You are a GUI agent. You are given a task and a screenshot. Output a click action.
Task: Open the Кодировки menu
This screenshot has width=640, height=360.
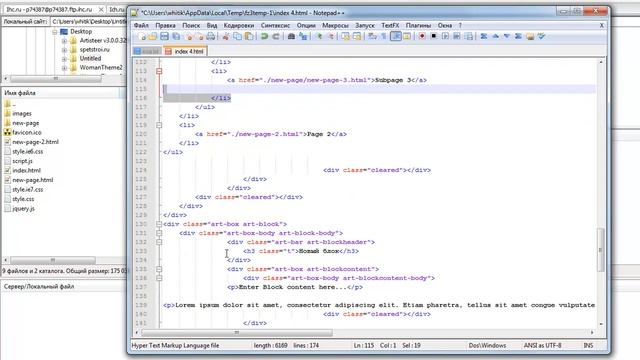click(x=239, y=25)
